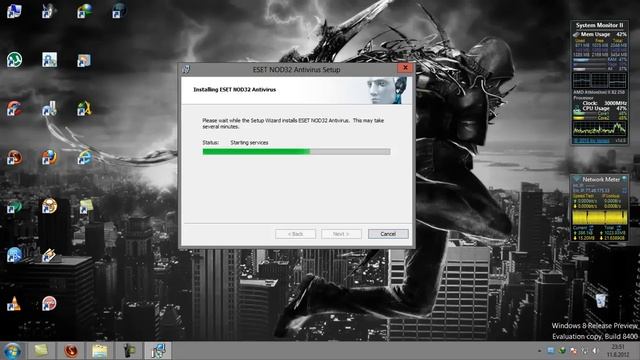This screenshot has height=360, width=640.
Task: Click the System Monitor II gadget title
Action: pyautogui.click(x=599, y=25)
